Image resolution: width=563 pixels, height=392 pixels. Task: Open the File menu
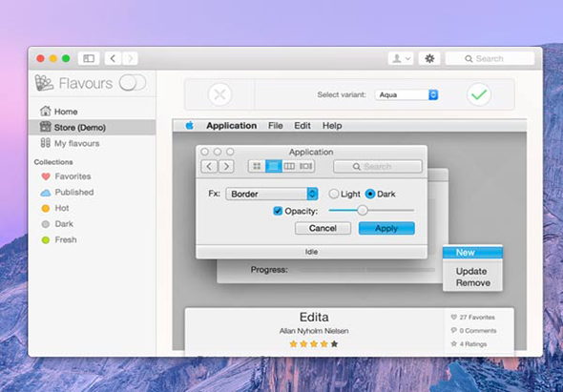point(276,126)
